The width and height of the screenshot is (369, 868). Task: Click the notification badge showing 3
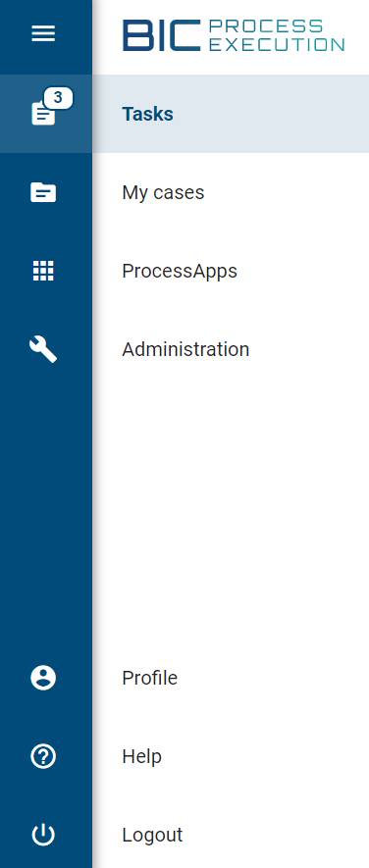tap(58, 98)
